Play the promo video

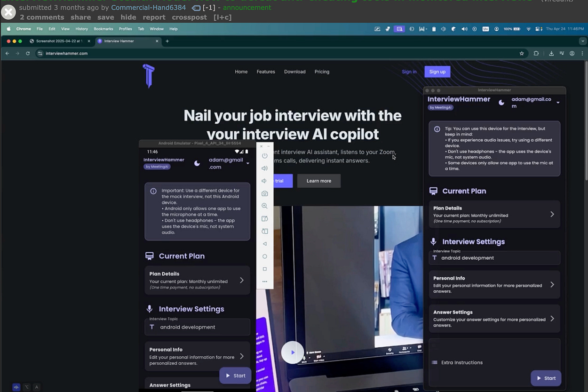(x=293, y=352)
